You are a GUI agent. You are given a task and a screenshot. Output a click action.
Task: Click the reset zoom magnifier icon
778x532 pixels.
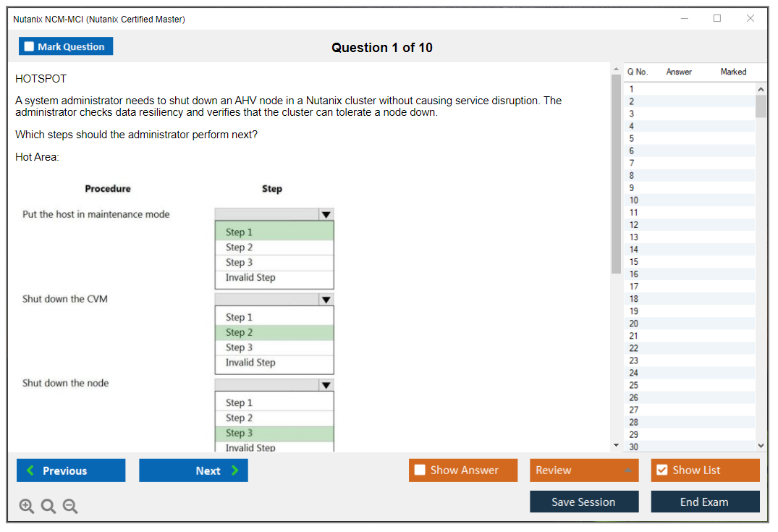click(x=48, y=507)
